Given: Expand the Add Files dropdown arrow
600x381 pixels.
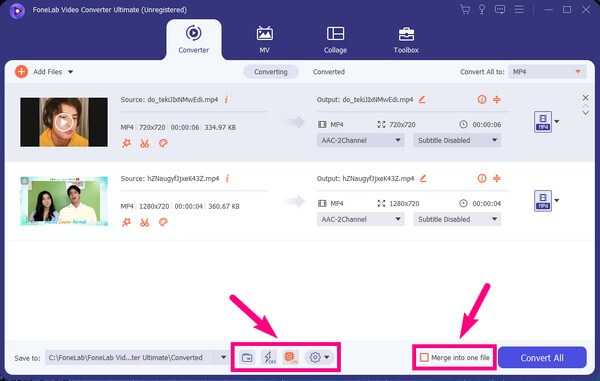Looking at the screenshot, I should (x=71, y=72).
